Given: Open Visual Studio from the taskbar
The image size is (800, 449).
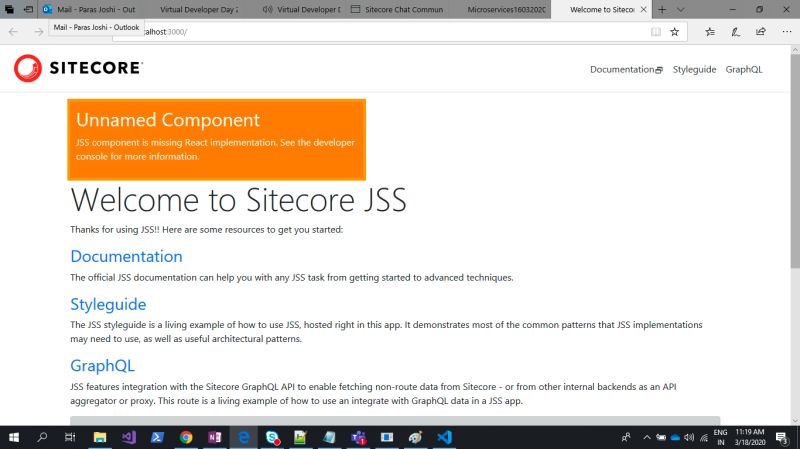Looking at the screenshot, I should pyautogui.click(x=129, y=437).
